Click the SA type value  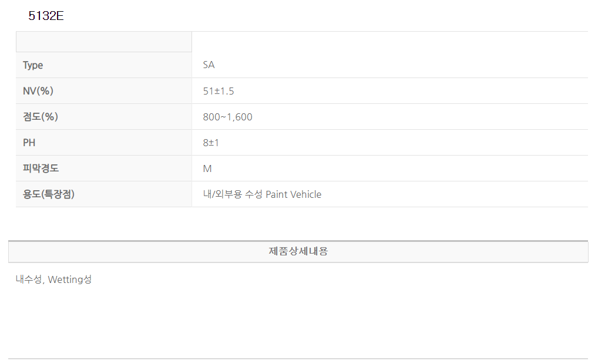(x=209, y=65)
